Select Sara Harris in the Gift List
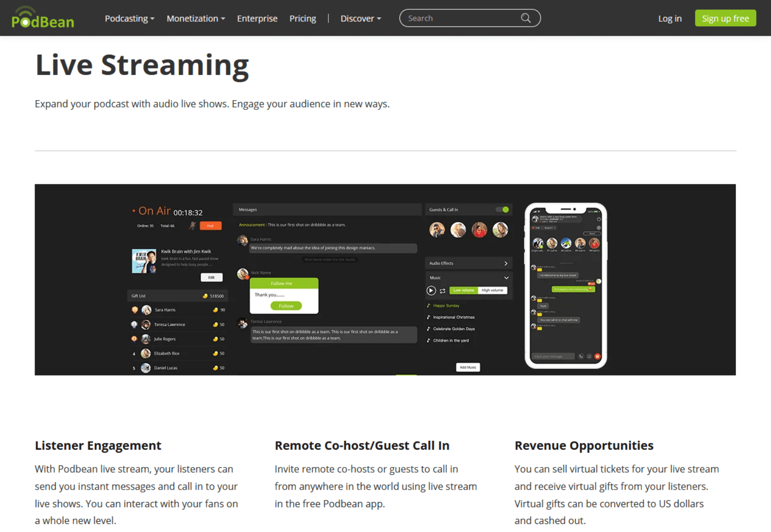The width and height of the screenshot is (771, 532). [x=178, y=310]
